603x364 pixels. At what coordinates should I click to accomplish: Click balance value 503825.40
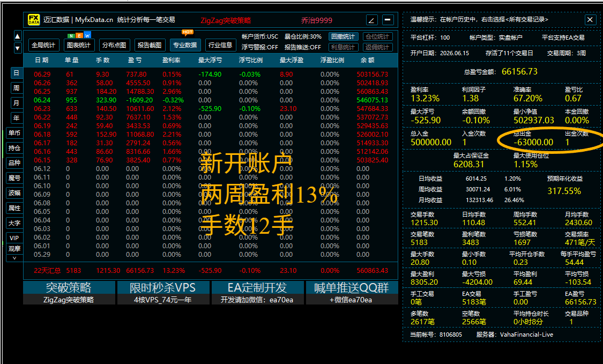373,160
